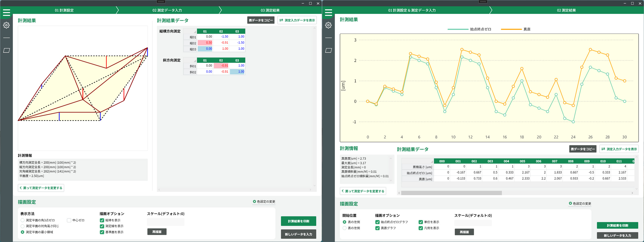Click 新しいデータを入力 in the straightness window

617,236
